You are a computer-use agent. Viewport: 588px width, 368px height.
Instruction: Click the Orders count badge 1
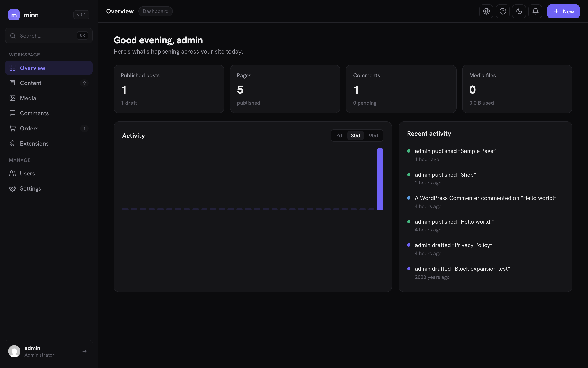coord(84,128)
